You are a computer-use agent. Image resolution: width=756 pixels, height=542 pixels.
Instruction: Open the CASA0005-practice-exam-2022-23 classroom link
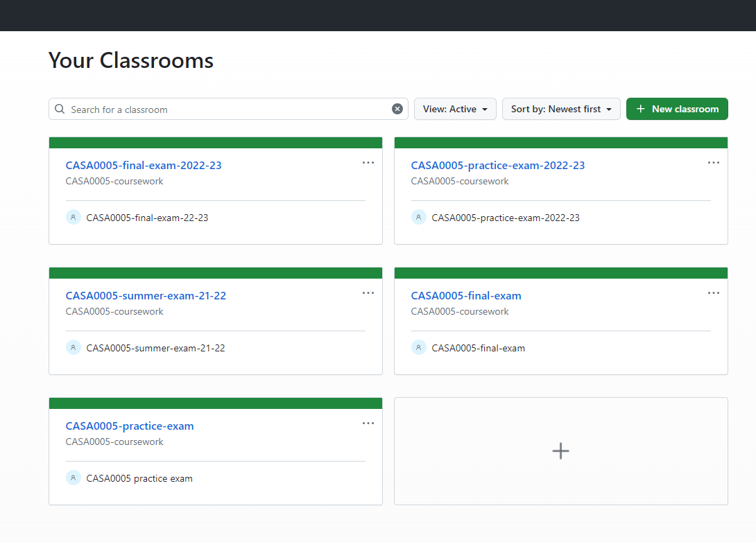pos(497,166)
